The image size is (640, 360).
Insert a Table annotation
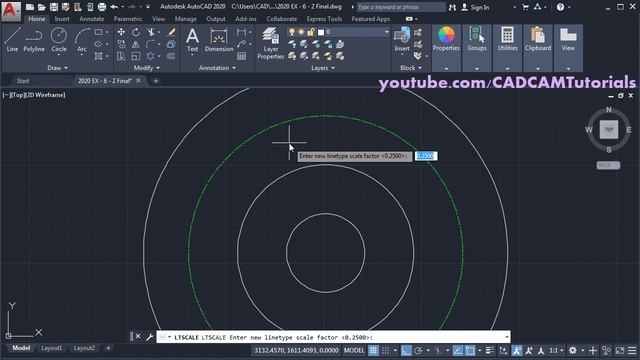pos(242,56)
